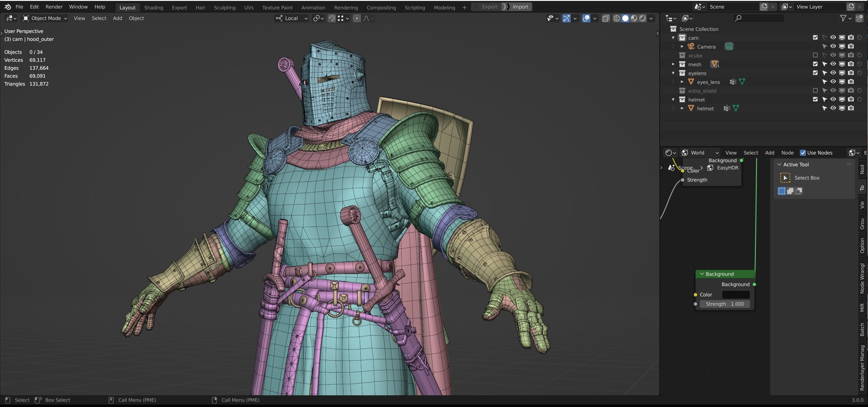Choose set new selection mode icon
868x407 pixels.
click(782, 191)
